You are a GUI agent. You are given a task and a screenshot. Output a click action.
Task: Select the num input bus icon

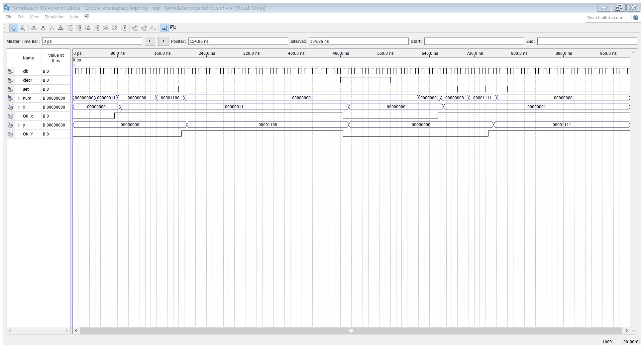pos(10,98)
